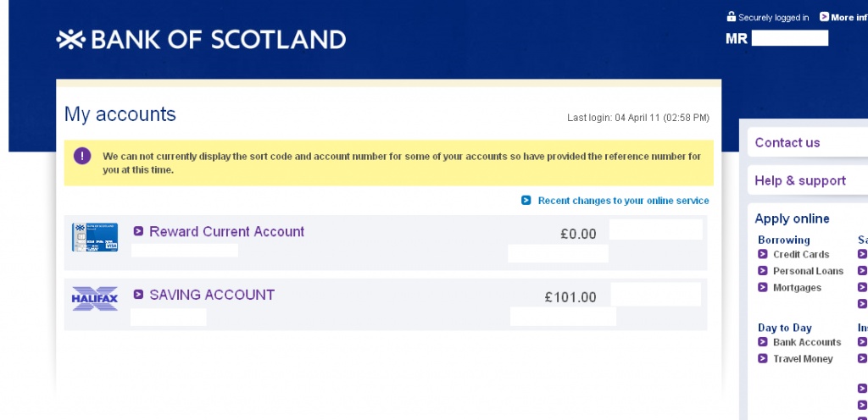Click arrow icon next to Reward Current Account
This screenshot has width=868, height=420.
point(138,232)
